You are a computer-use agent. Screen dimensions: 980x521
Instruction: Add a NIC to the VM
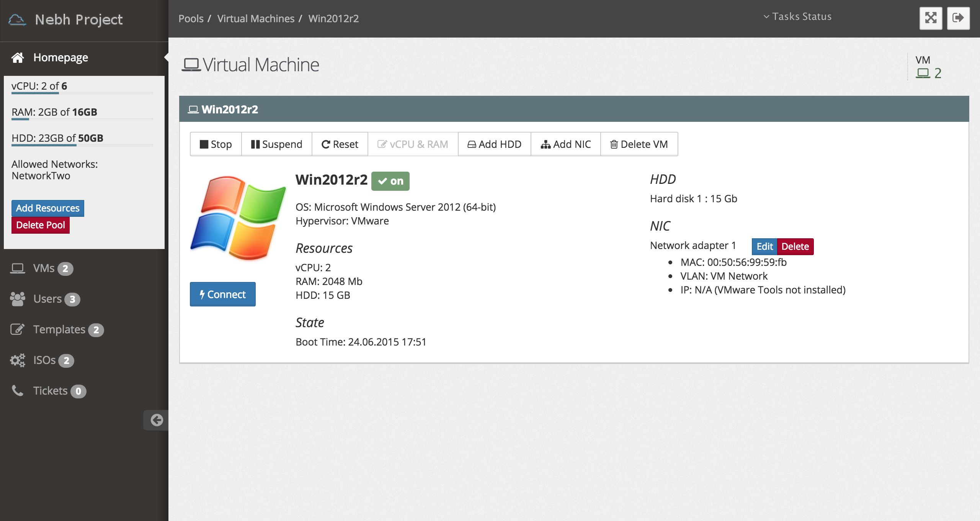tap(565, 144)
